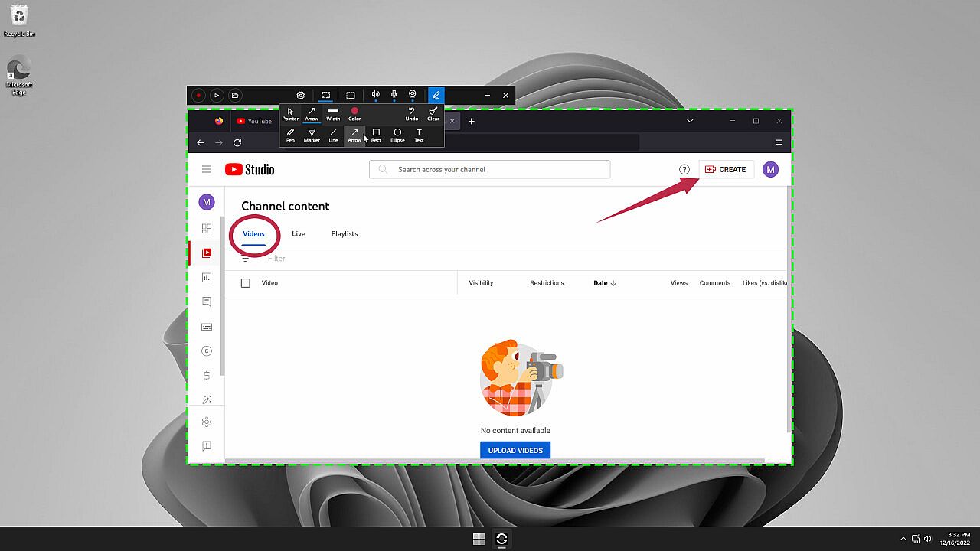Toggle system audio in the recorder bar
Viewport: 980px width, 551px height.
[375, 95]
